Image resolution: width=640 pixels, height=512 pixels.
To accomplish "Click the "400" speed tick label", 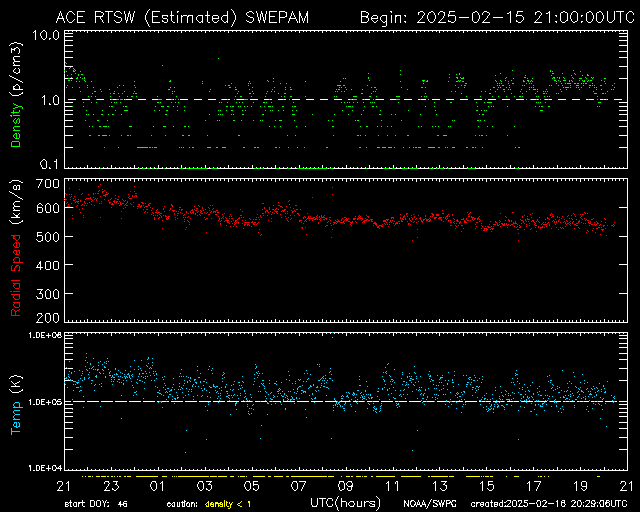I will coord(48,265).
